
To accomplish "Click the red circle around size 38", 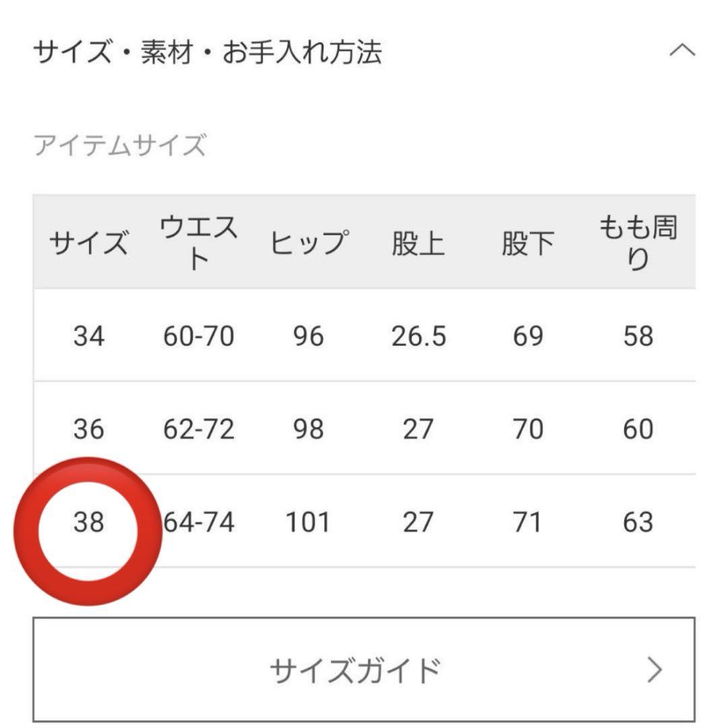I will coord(88,531).
